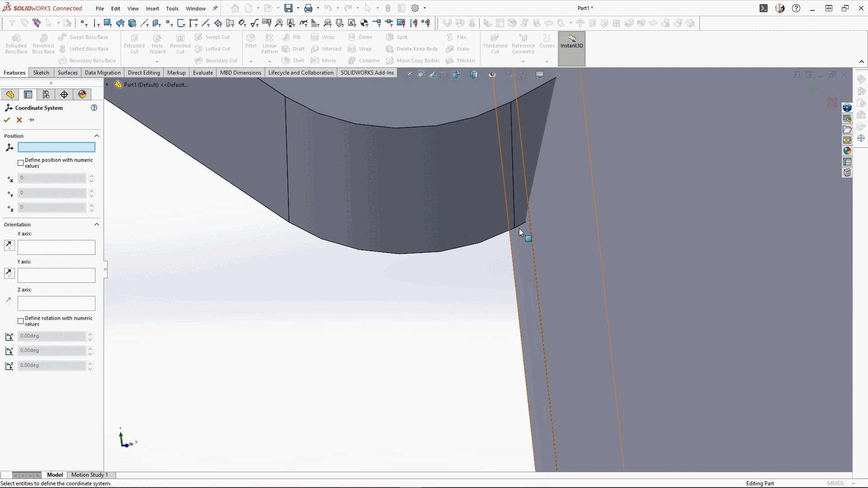Open MMGS unit system selector
The width and height of the screenshot is (868, 488).
point(835,483)
